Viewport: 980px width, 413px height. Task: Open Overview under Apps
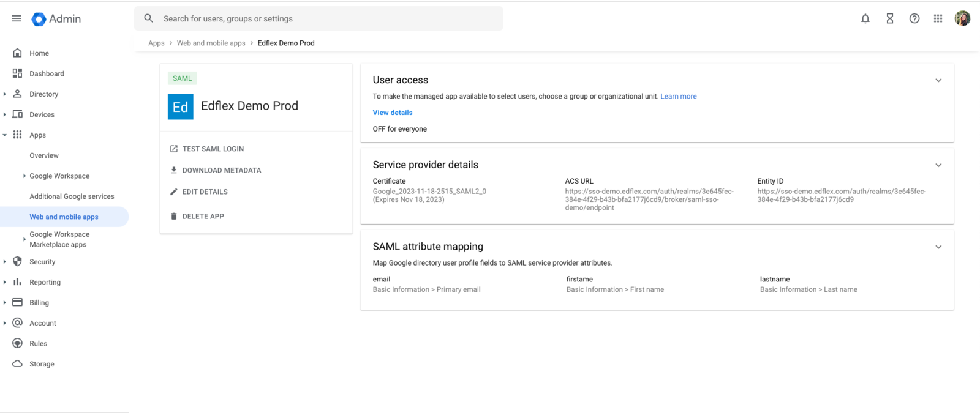point(44,155)
